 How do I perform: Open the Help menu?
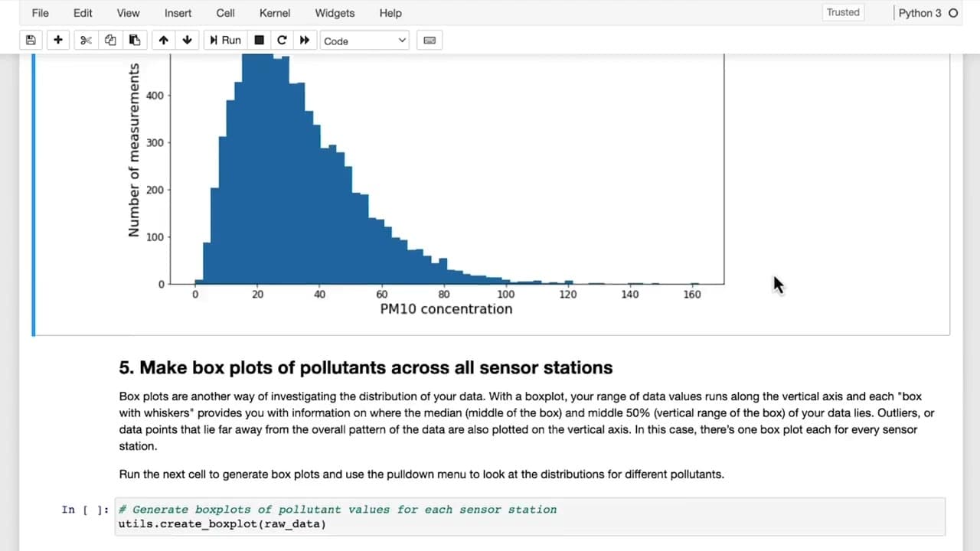[390, 13]
